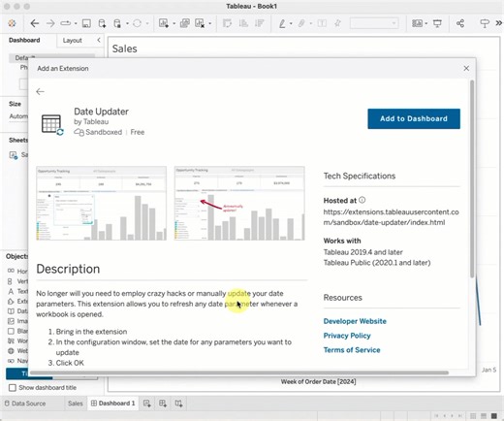The width and height of the screenshot is (504, 421).
Task: Click the toolbar redo forward arrow
Action: pos(50,23)
